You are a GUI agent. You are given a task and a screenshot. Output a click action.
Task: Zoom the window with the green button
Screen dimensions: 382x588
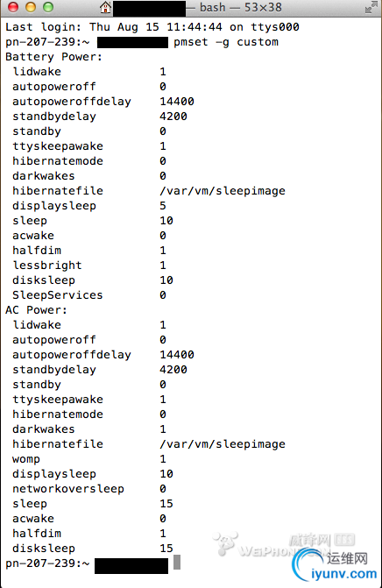tap(48, 7)
